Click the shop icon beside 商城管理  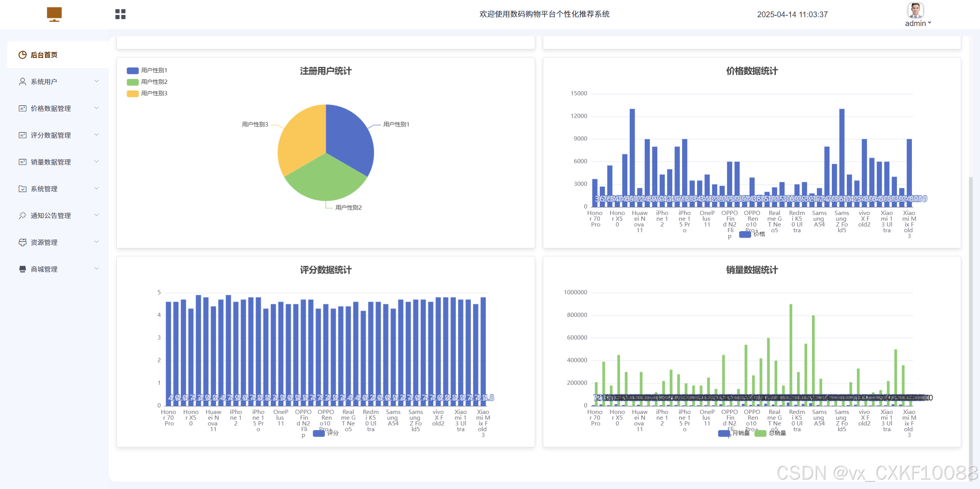point(23,269)
